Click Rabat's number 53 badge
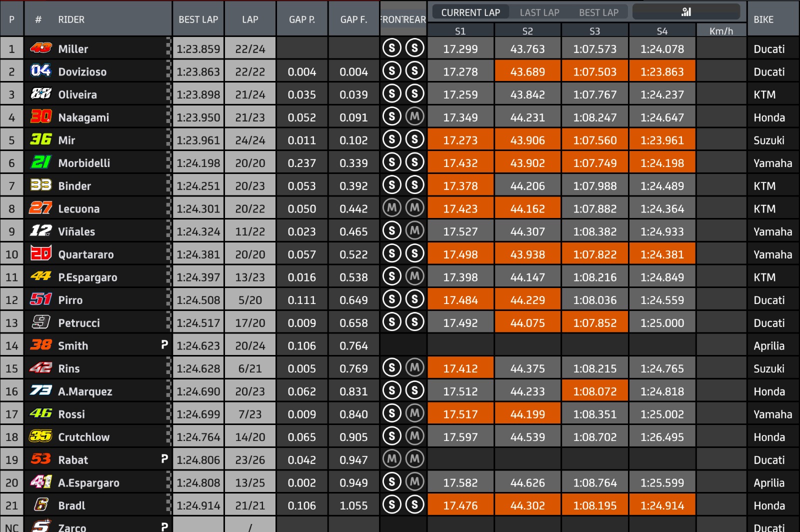Screen dimensions: 800x532 [x=41, y=458]
